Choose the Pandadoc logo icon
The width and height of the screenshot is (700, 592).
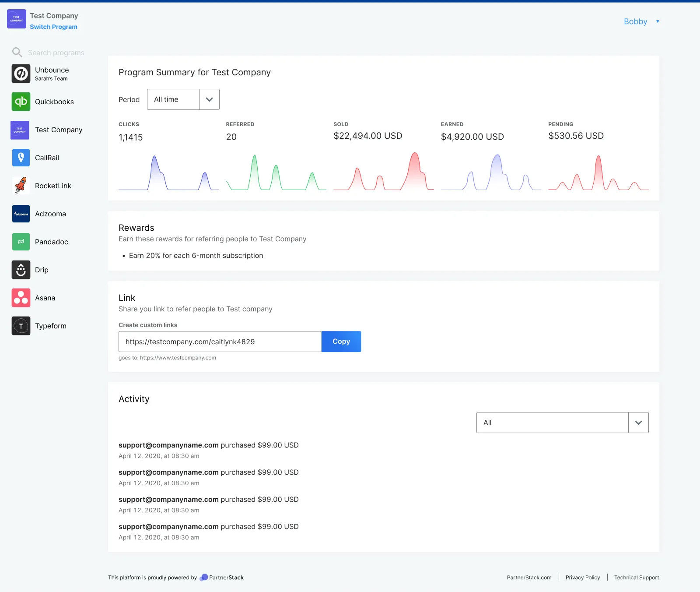(21, 242)
